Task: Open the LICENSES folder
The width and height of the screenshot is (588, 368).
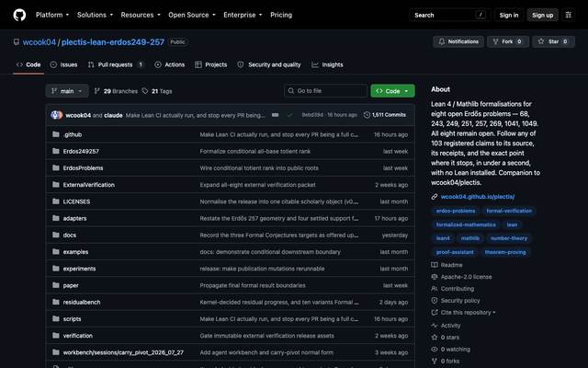Action: [x=76, y=201]
